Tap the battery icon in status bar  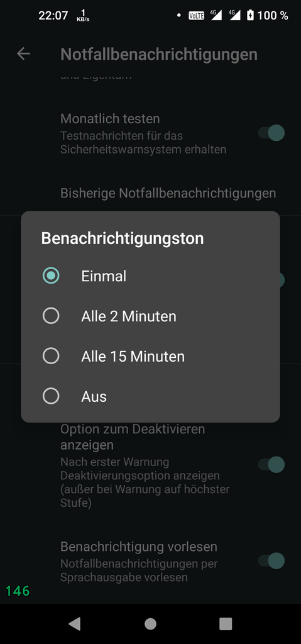click(250, 16)
